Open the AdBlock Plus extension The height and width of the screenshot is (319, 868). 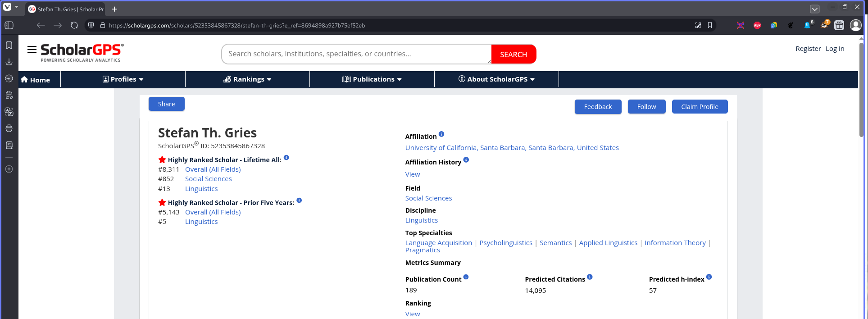[x=757, y=25]
